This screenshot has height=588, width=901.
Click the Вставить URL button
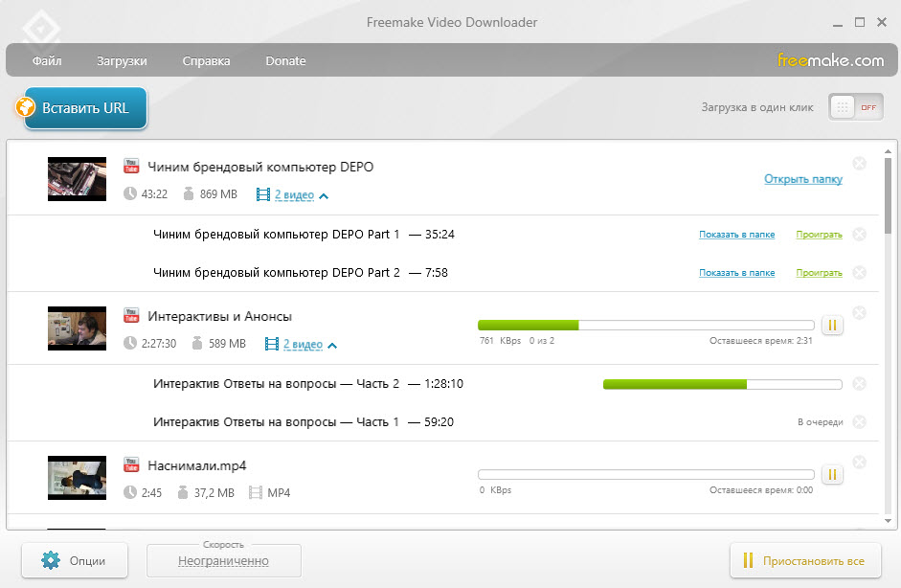pos(85,107)
